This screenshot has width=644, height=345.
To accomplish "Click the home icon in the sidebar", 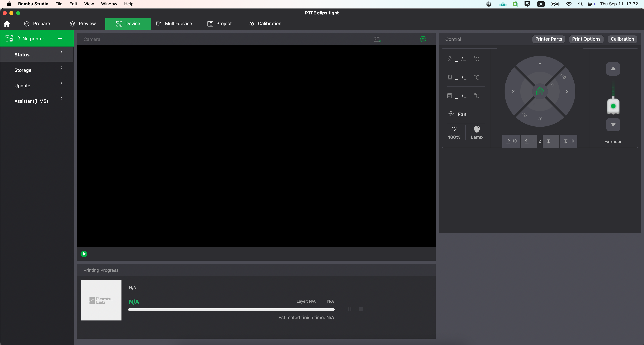I will point(7,24).
